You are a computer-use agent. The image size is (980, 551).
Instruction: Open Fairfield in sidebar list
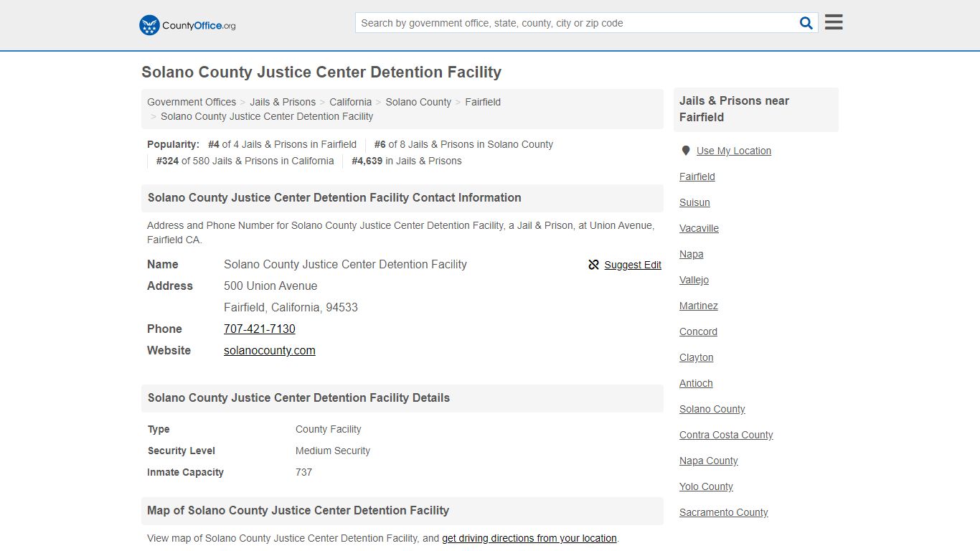point(697,176)
